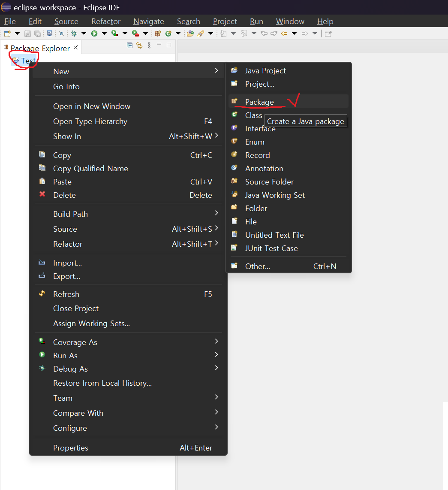This screenshot has width=448, height=490.
Task: Open the File menu
Action: coord(10,21)
